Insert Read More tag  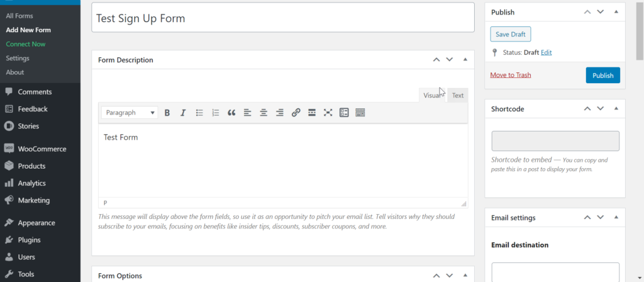[312, 113]
